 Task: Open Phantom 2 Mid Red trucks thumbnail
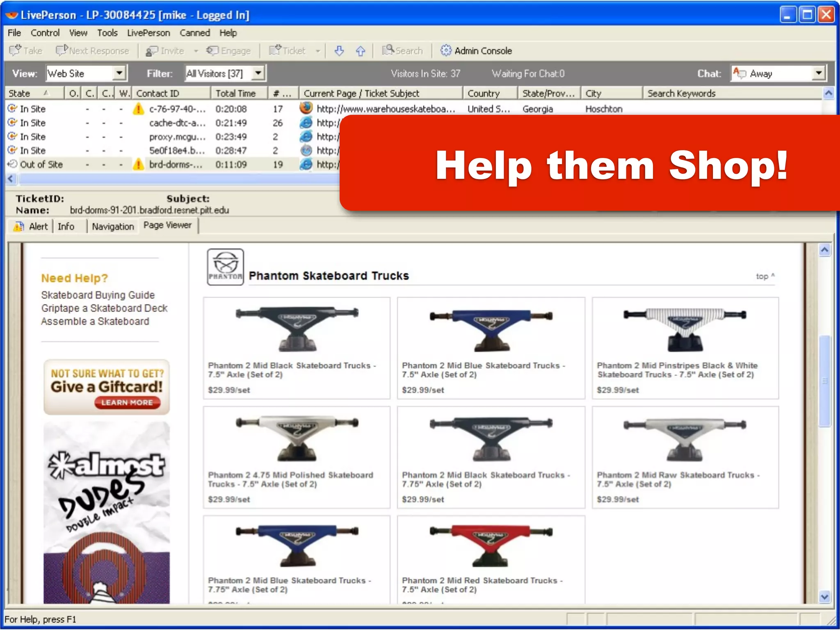click(x=491, y=546)
